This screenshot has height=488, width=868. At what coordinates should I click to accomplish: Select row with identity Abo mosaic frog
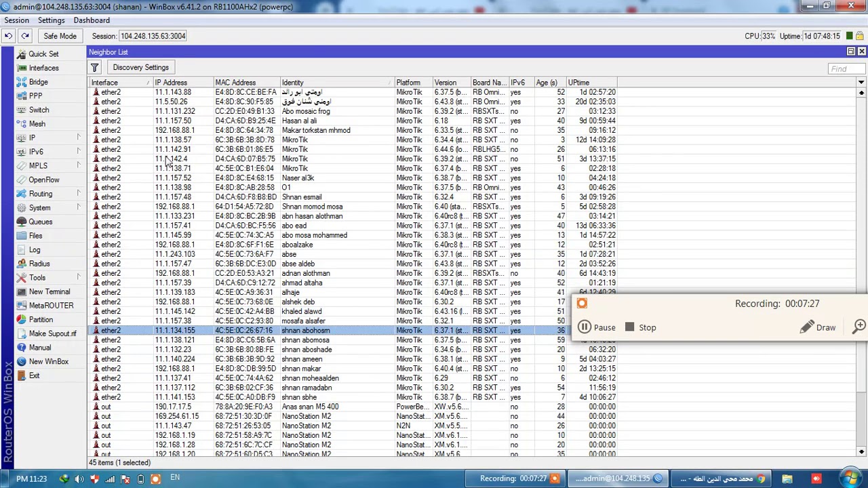pyautogui.click(x=353, y=111)
